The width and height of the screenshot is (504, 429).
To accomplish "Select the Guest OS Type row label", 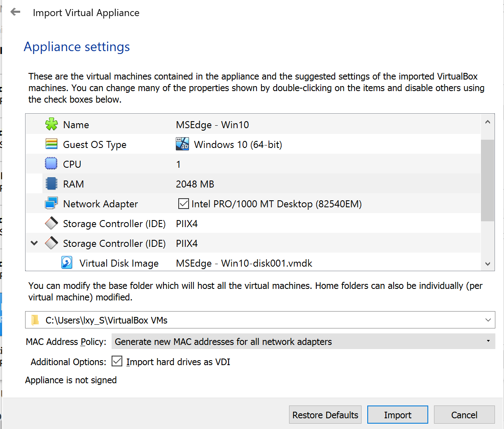I will (95, 145).
